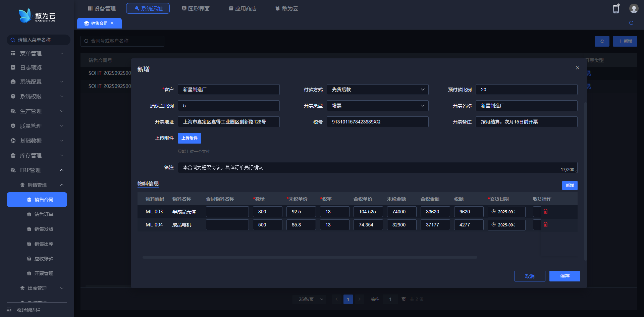Add a material row with 新增

pos(570,186)
